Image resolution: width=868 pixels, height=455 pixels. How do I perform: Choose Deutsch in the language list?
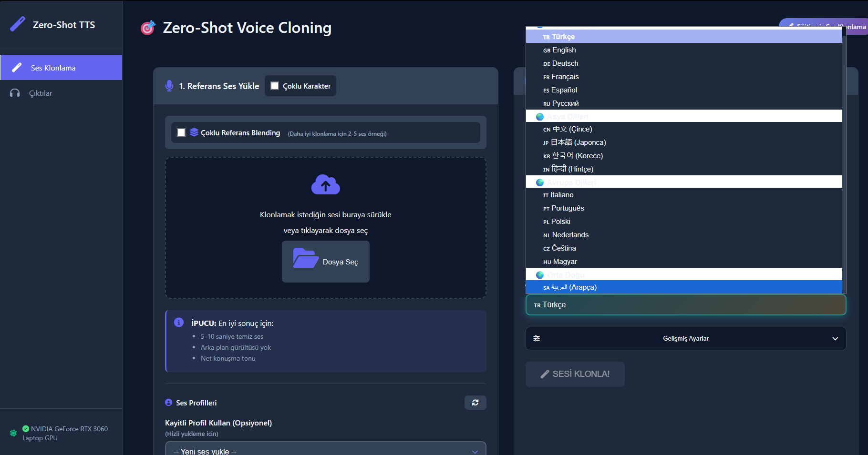tap(684, 63)
